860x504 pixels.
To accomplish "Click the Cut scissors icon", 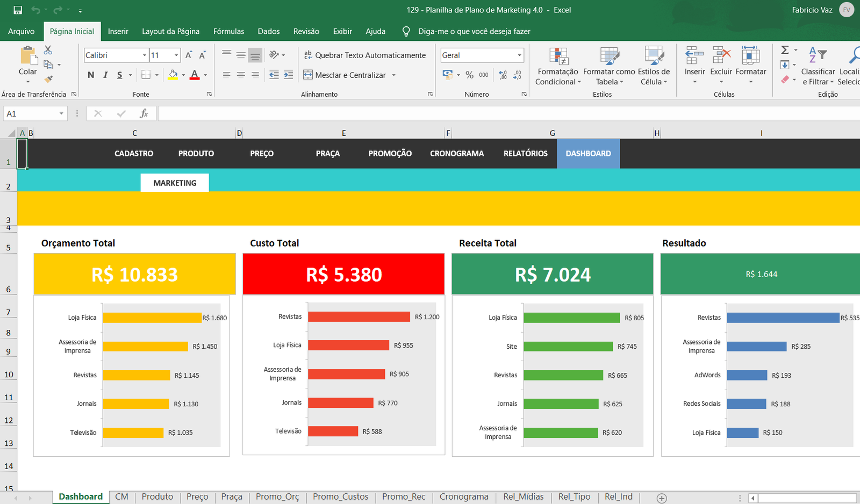I will click(48, 50).
